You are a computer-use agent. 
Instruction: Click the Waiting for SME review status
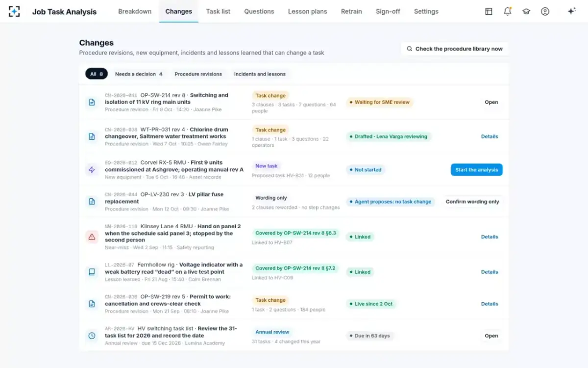pyautogui.click(x=380, y=102)
